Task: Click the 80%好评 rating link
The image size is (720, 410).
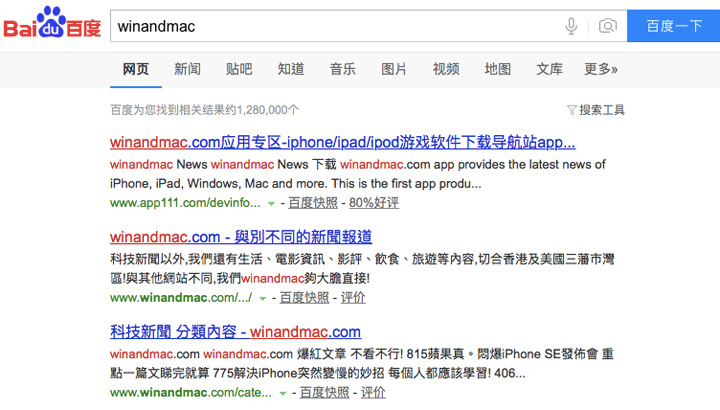Action: [x=373, y=203]
